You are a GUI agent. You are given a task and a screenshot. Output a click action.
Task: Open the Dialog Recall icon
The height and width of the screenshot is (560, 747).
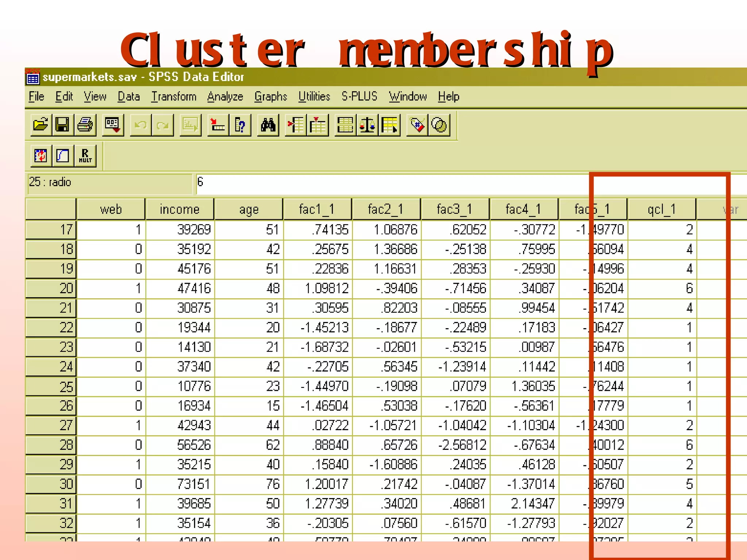(113, 125)
